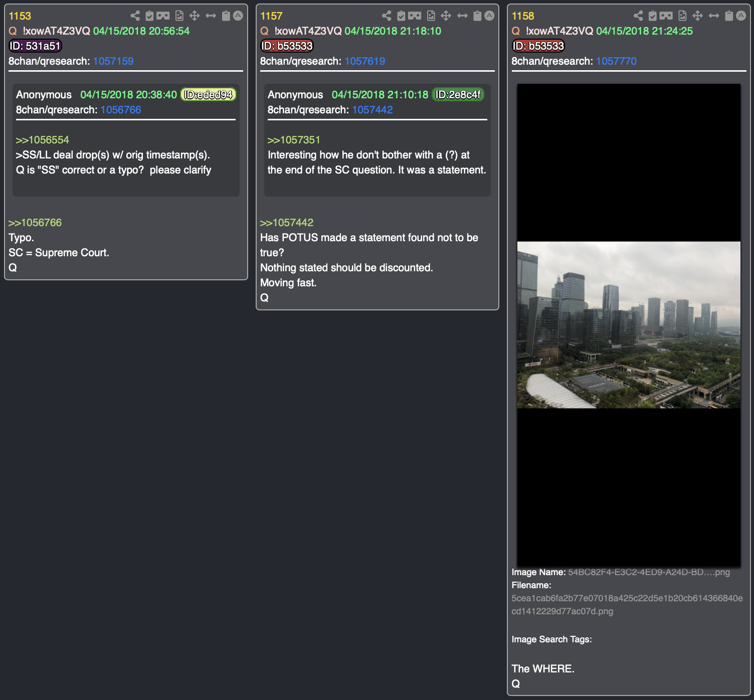Viewport: 754px width, 700px height.
Task: Click horizontal resize arrows on post 1158
Action: click(x=714, y=16)
